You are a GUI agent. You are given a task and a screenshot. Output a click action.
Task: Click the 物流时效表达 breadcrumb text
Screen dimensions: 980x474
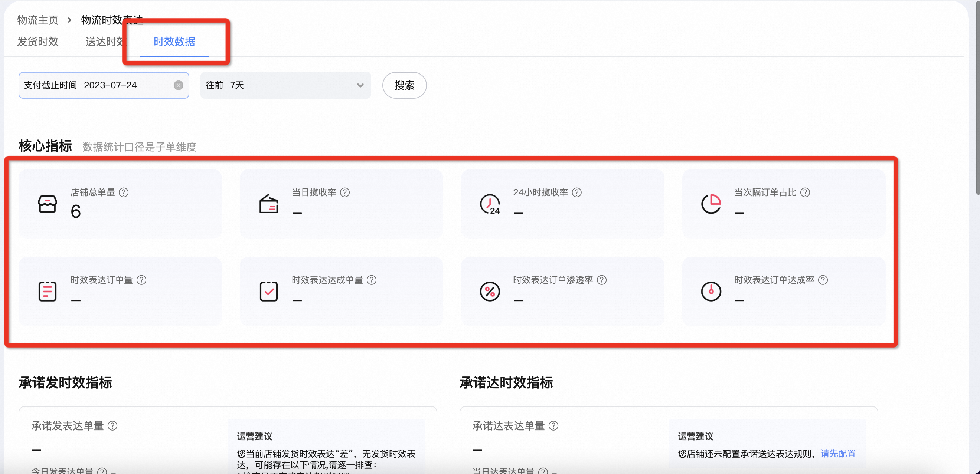(112, 20)
